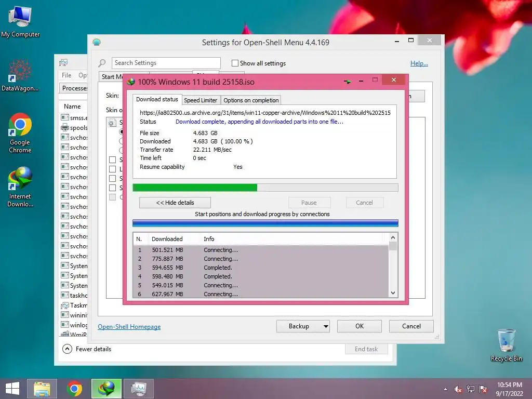532x399 pixels.
Task: Open the Action Center flag icon
Action: pyautogui.click(x=483, y=389)
